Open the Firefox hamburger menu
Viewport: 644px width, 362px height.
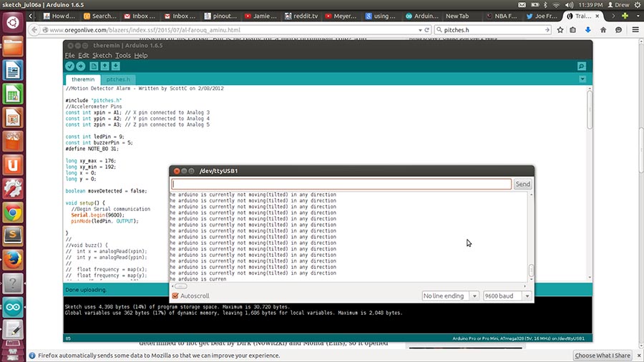point(635,30)
